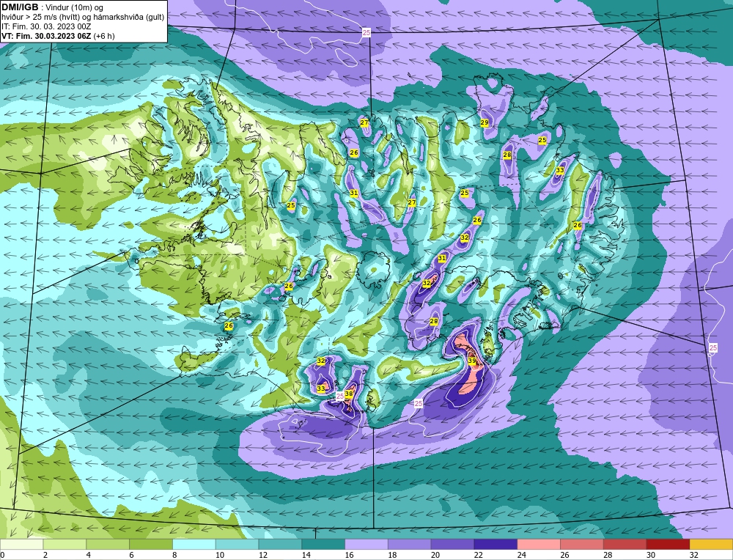The width and height of the screenshot is (733, 560).
Task: Select the 18–20 m/s medium purple legend swatch
Action: click(410, 545)
